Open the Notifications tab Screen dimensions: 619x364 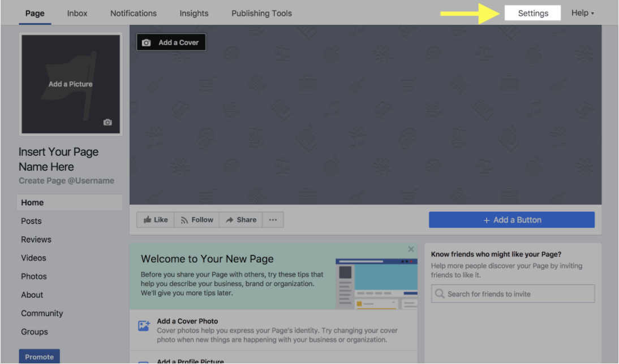pos(134,14)
